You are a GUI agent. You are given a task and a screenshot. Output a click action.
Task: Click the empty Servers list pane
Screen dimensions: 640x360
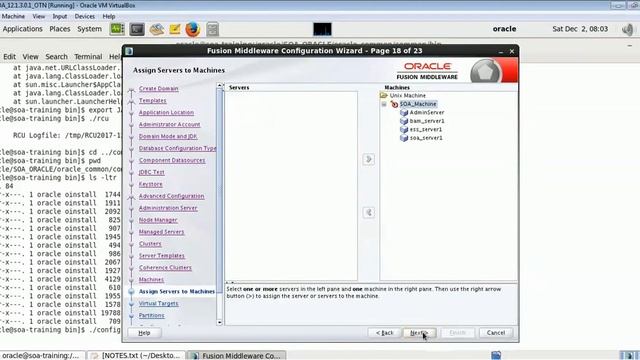pyautogui.click(x=291, y=186)
